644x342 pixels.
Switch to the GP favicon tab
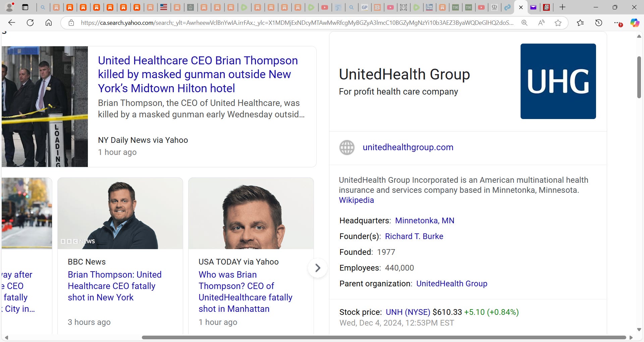(x=365, y=7)
